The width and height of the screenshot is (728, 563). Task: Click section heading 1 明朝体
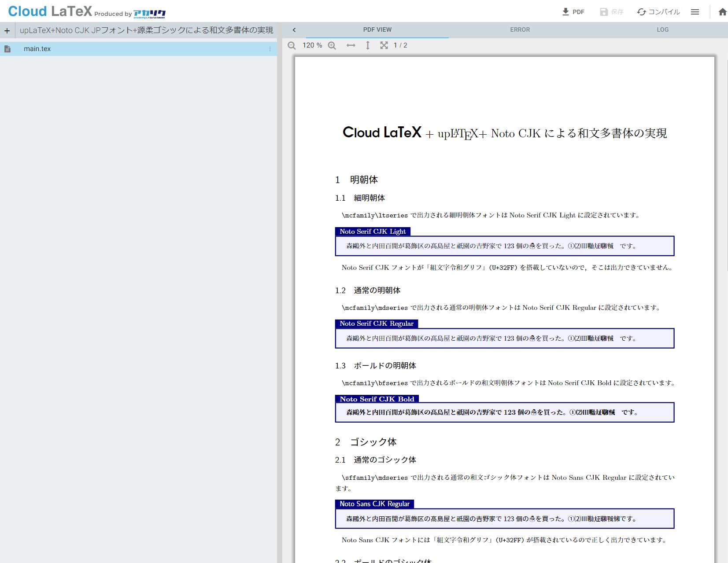[x=356, y=180]
